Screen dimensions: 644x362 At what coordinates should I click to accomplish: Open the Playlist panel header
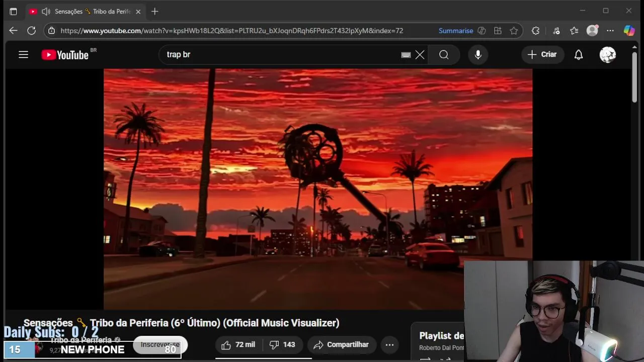(442, 336)
